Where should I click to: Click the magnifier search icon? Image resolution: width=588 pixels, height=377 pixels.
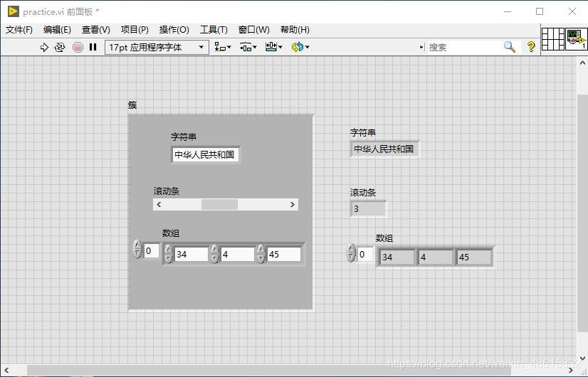(509, 47)
